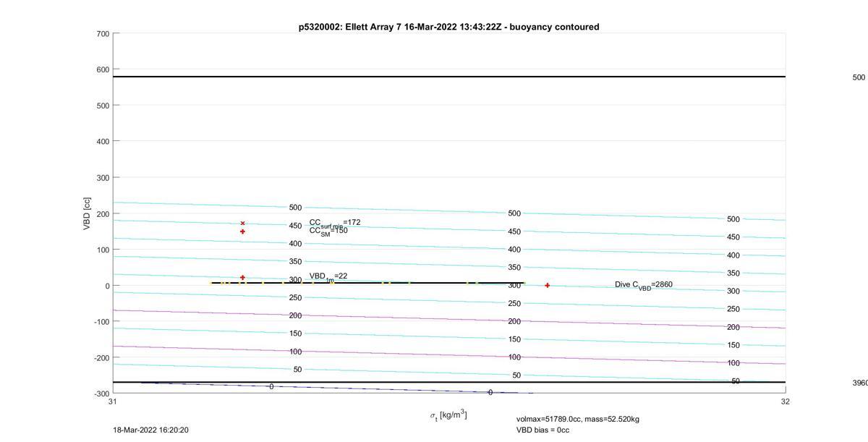Screen dimensions: 868x442
Task: Click the x-axis tick label 32
Action: click(x=785, y=401)
